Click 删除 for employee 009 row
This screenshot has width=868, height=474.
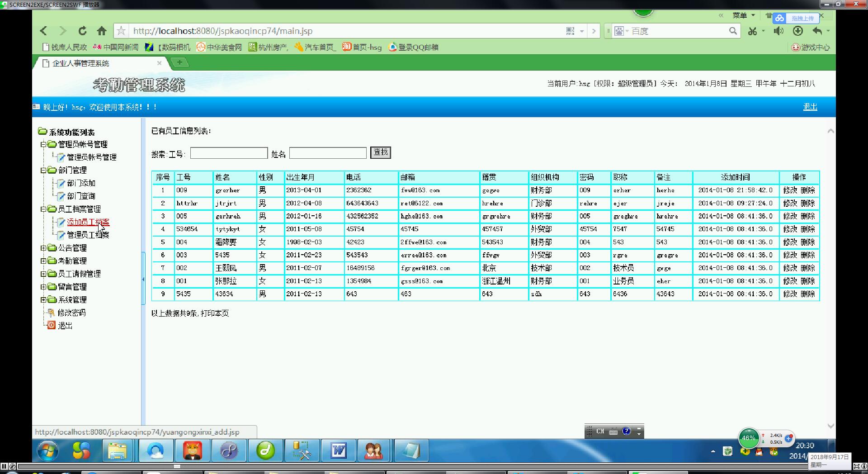[808, 190]
